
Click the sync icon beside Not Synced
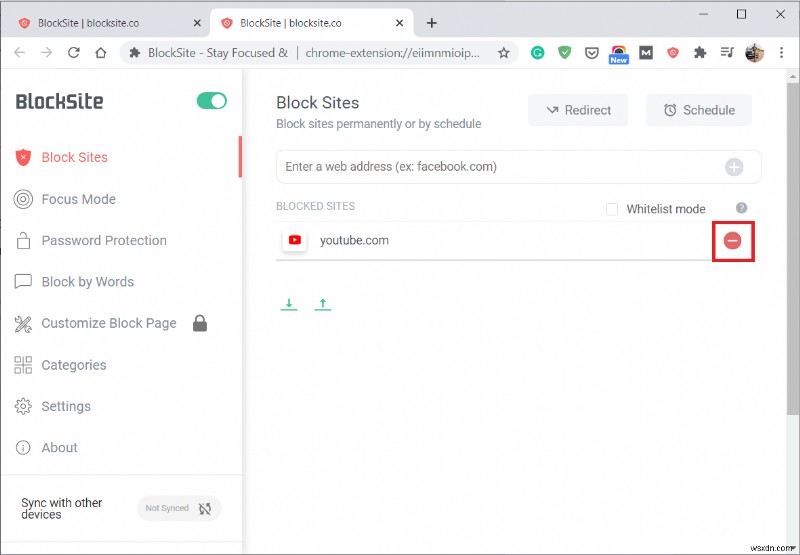[205, 509]
